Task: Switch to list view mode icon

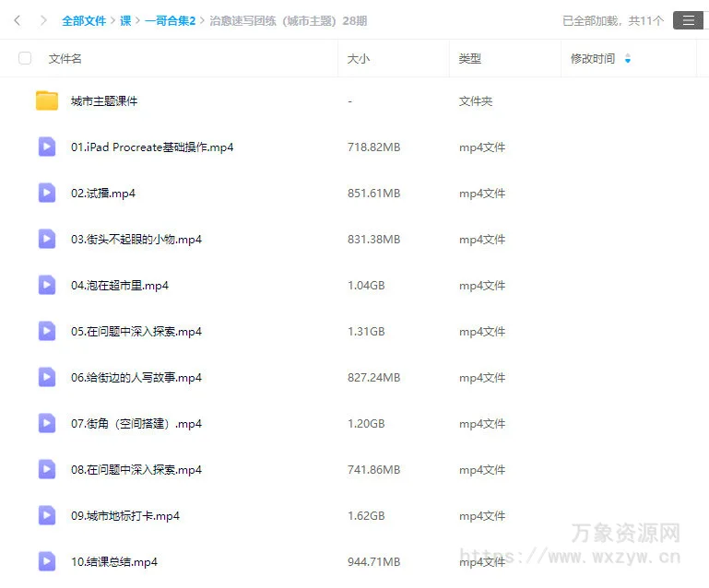Action: coord(688,20)
